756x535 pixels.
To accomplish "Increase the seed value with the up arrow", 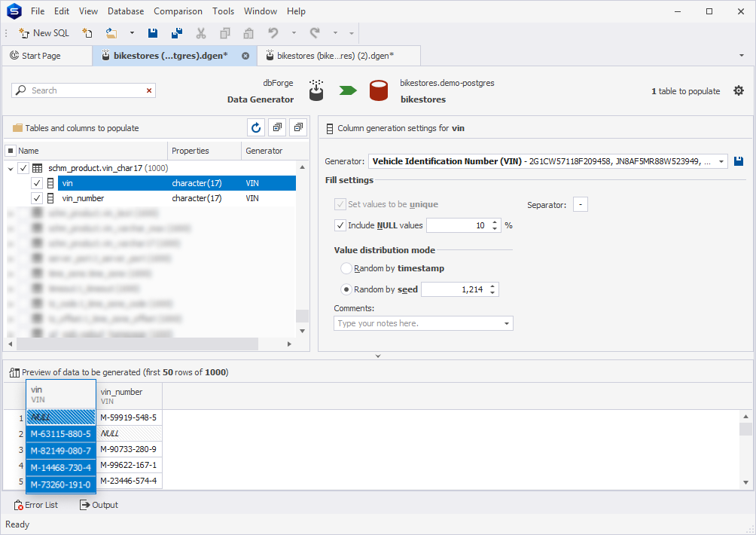I will pos(492,286).
